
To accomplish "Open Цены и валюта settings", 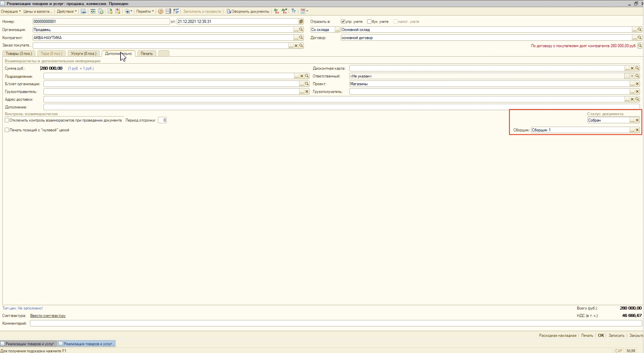I will (38, 11).
